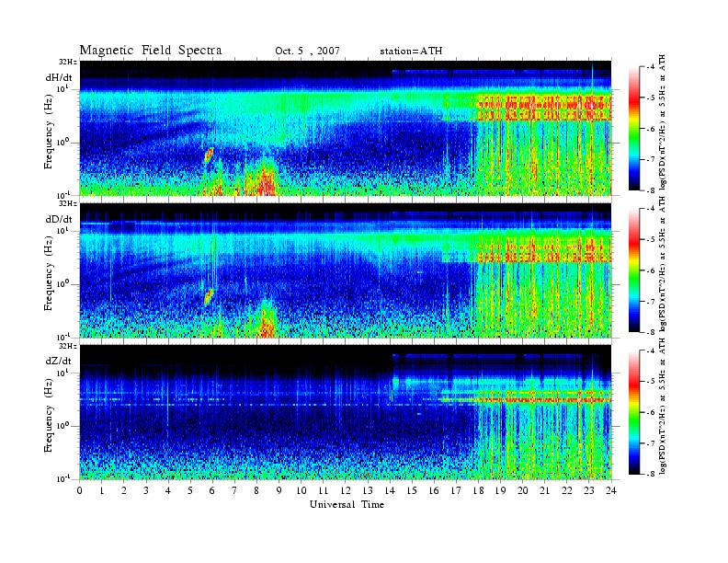Click the "station=ATH" label
This screenshot has height=563, width=728.
tap(411, 51)
